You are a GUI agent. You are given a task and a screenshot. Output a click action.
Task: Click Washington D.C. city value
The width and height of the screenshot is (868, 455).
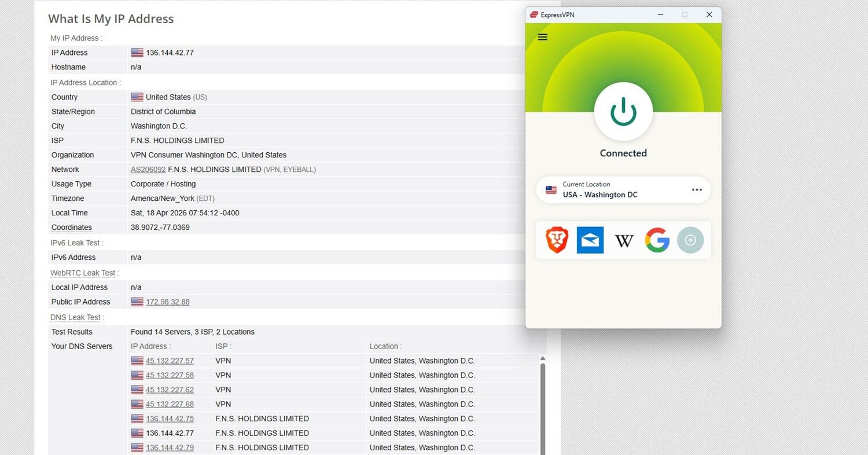pyautogui.click(x=159, y=126)
